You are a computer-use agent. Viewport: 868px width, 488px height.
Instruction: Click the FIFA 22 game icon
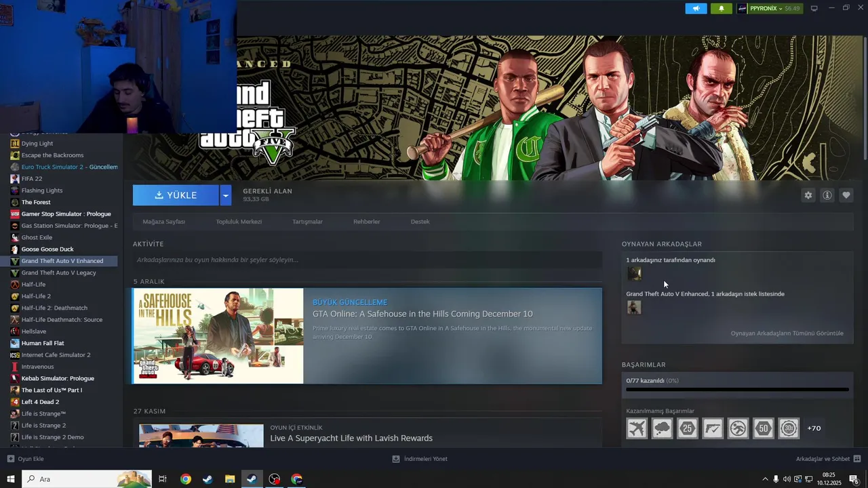tap(15, 179)
